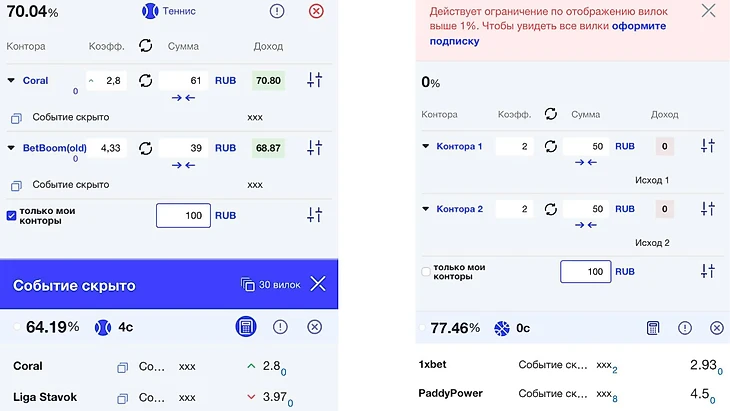Viewport: 730px width, 411px height.
Task: Click the info icon in the 77.46% row
Action: click(685, 328)
